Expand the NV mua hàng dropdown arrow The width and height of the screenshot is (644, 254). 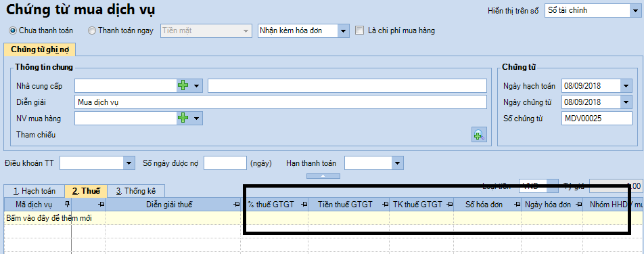[x=196, y=119]
